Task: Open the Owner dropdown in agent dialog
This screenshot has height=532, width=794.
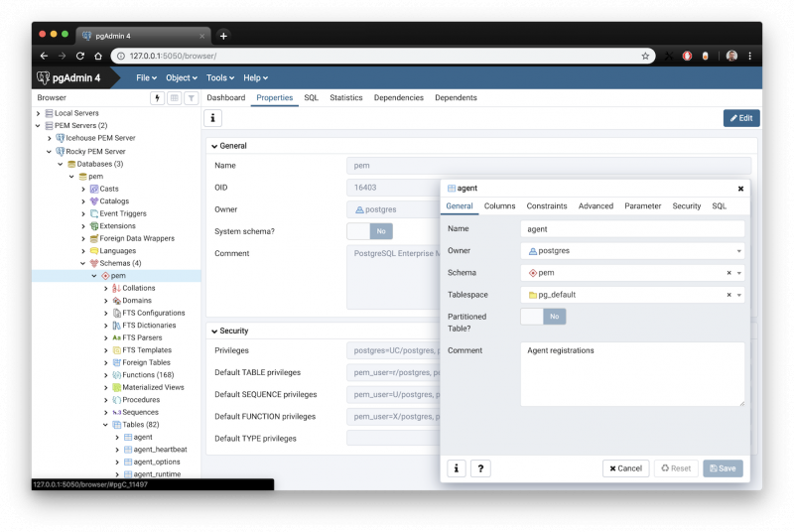Action: [x=738, y=251]
